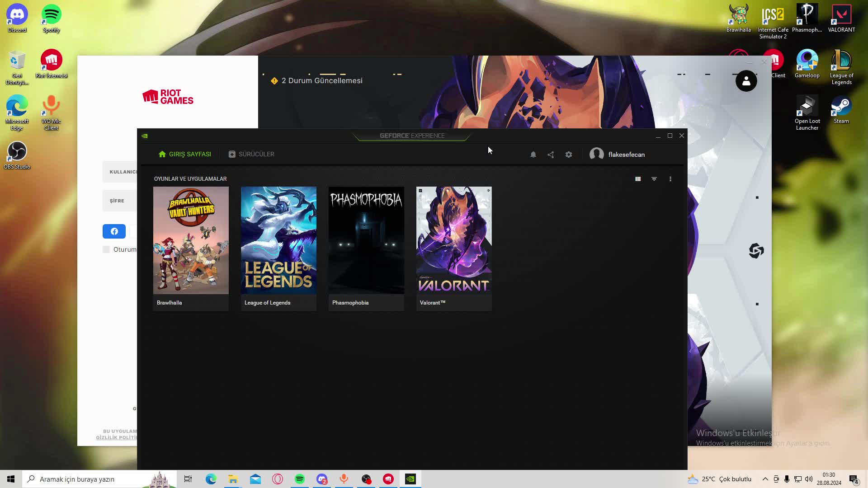Click the ŞİFRE password field in Riot window
This screenshot has width=868, height=488.
(x=120, y=201)
